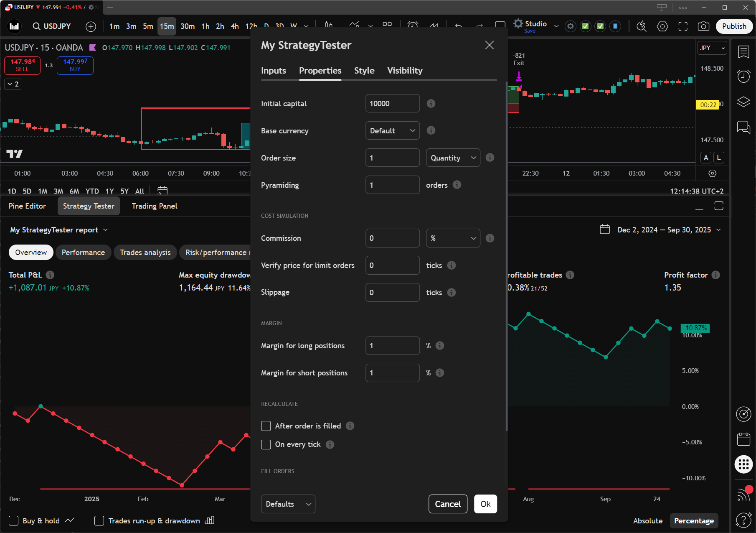Open the Commission % type dropdown
Screen dimensions: 756x533
(x=453, y=238)
